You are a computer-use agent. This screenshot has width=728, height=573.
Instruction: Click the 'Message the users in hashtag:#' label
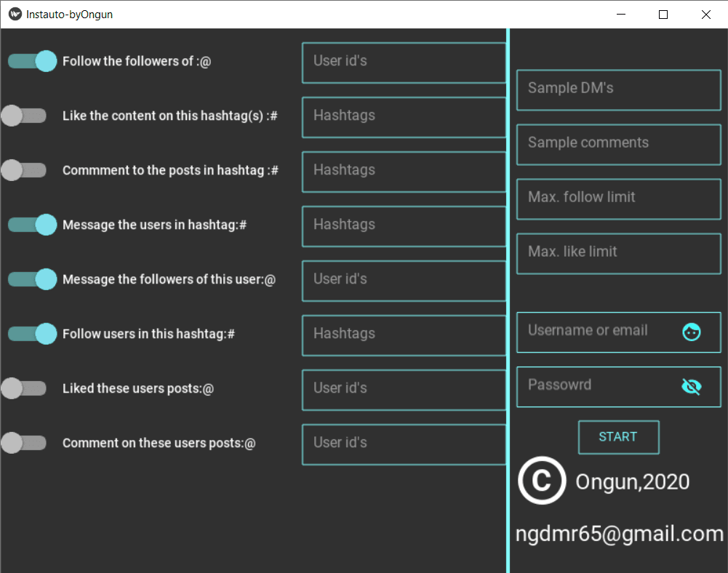click(x=155, y=225)
